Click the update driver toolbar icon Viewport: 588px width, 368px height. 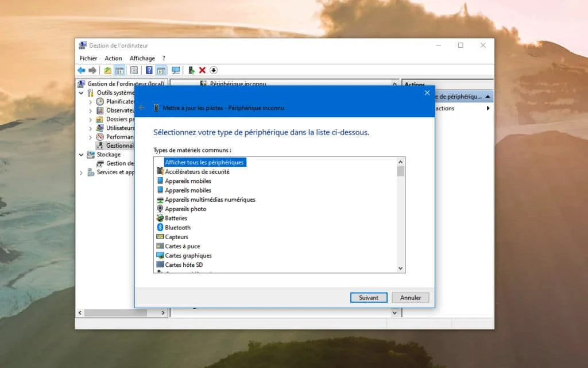[x=191, y=70]
